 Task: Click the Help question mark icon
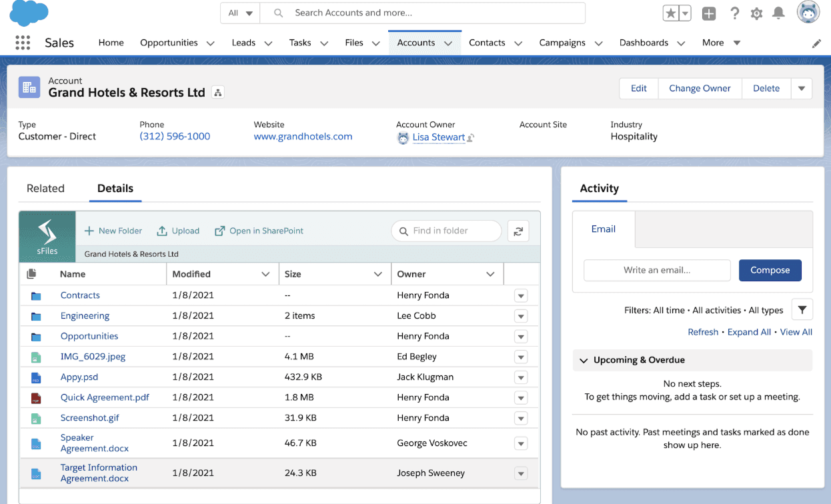pyautogui.click(x=734, y=13)
